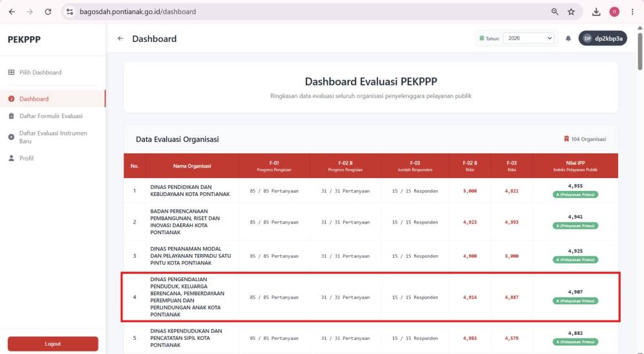Image resolution: width=644 pixels, height=354 pixels.
Task: Click the back arrow beside Dashboard title
Action: click(120, 39)
